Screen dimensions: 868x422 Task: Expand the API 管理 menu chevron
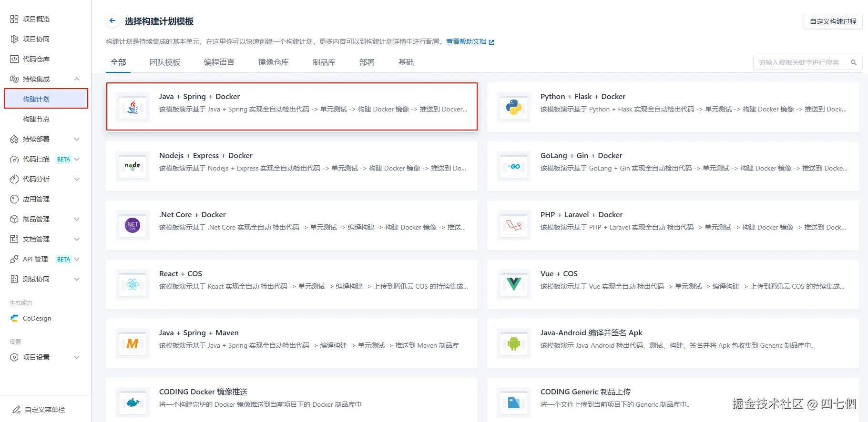coord(77,259)
